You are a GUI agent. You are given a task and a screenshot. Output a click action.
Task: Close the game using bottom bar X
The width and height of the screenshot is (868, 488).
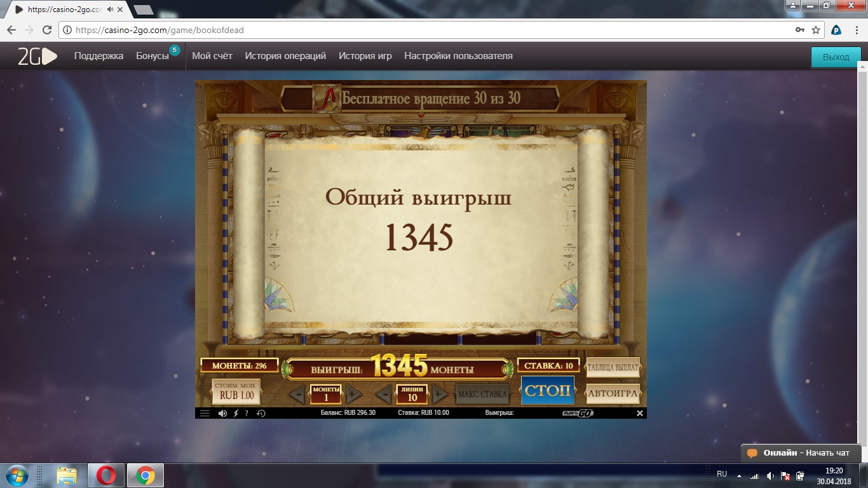coord(640,413)
